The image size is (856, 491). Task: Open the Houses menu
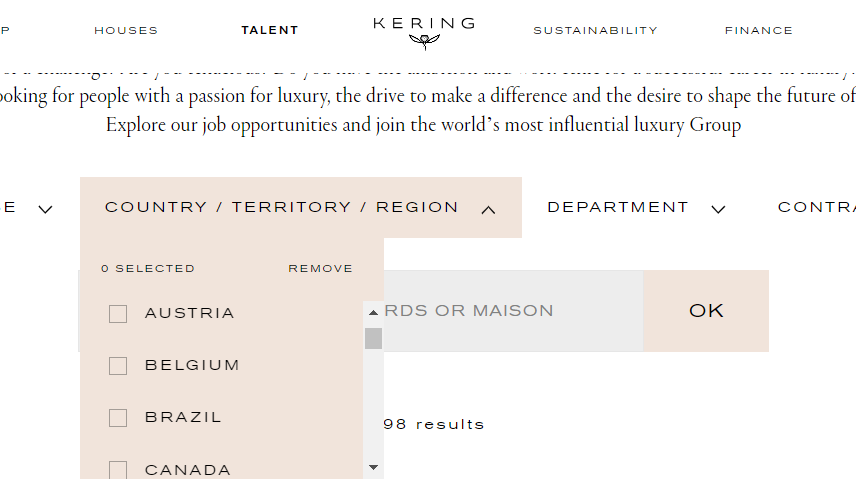[126, 31]
